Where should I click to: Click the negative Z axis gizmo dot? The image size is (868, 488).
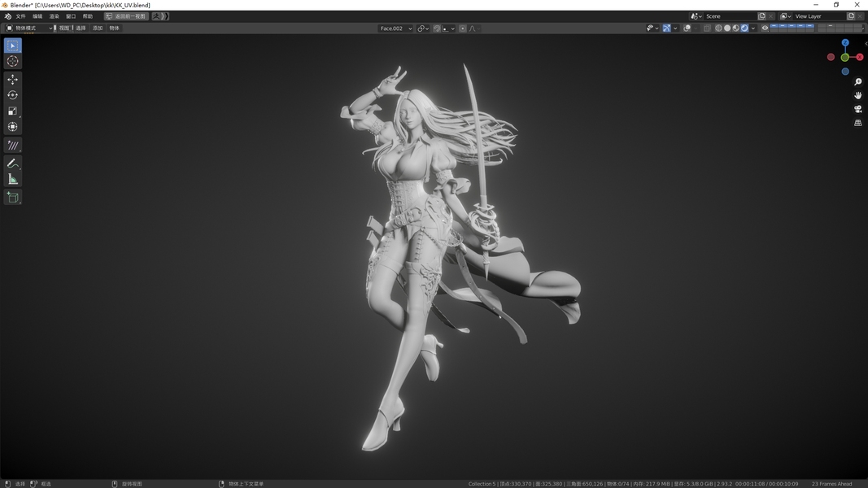pyautogui.click(x=845, y=72)
